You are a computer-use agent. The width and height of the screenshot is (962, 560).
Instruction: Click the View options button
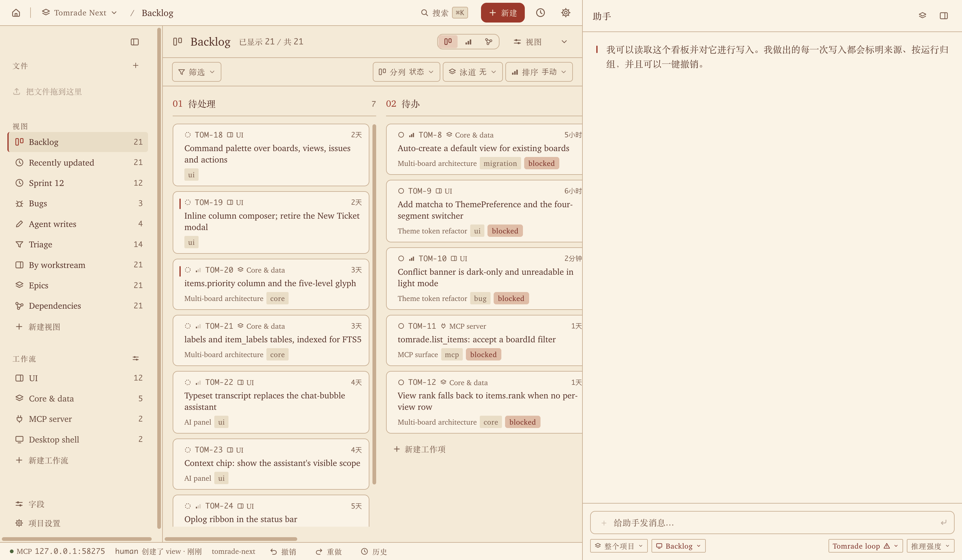[528, 42]
